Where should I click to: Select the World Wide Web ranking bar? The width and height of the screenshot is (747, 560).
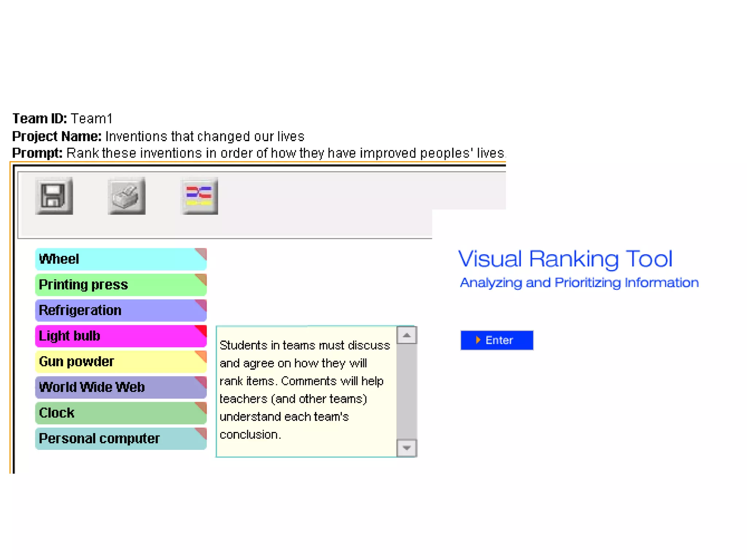117,387
